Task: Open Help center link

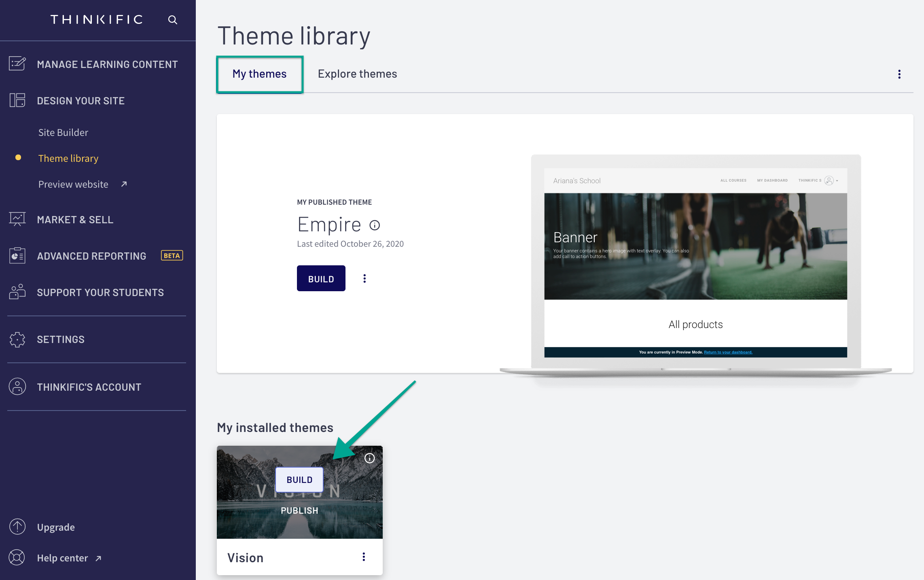Action: pos(62,558)
